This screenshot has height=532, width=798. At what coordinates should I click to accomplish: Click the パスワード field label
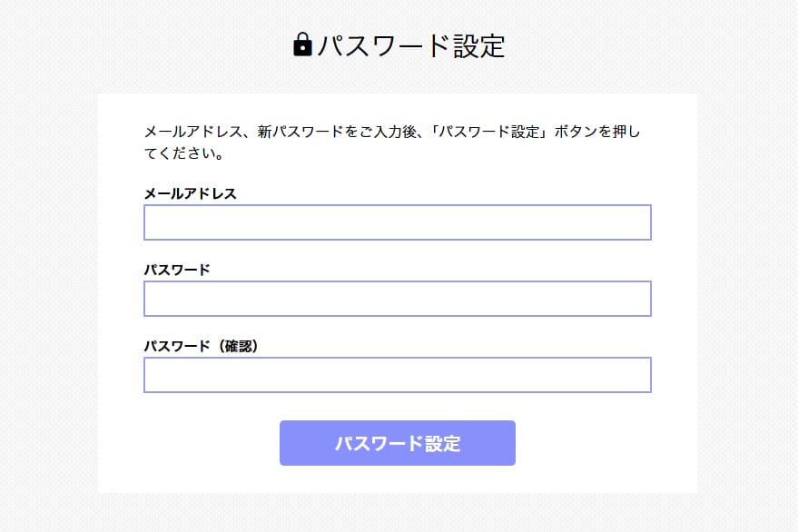click(177, 270)
